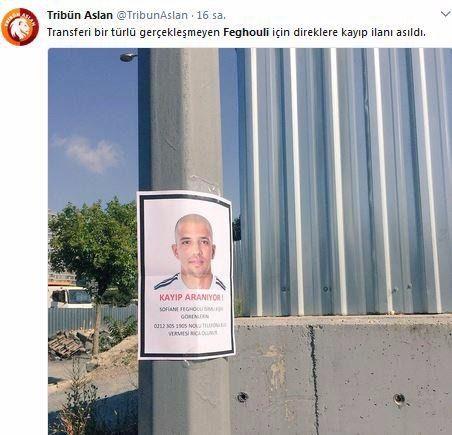Viewport: 452px width, 435px height.
Task: Click the missing-person poster on the pole
Action: pos(186,275)
